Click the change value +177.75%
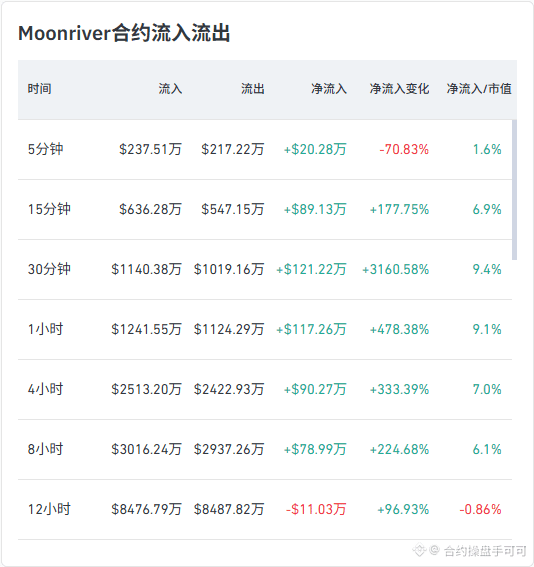The height and width of the screenshot is (567, 534). [400, 209]
